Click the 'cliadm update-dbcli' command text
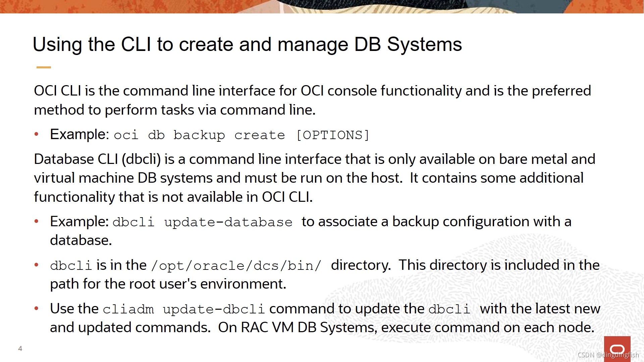The image size is (644, 362). 183,309
